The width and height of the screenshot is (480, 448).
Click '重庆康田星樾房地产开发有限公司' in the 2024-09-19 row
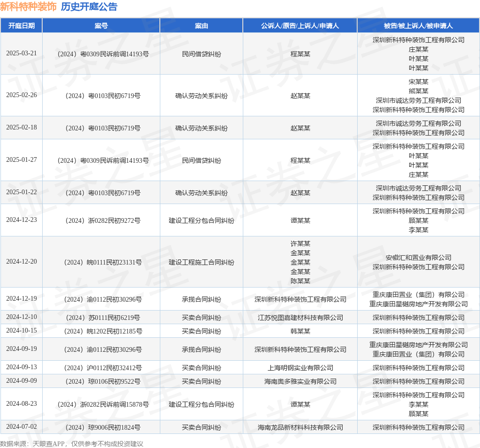click(419, 345)
